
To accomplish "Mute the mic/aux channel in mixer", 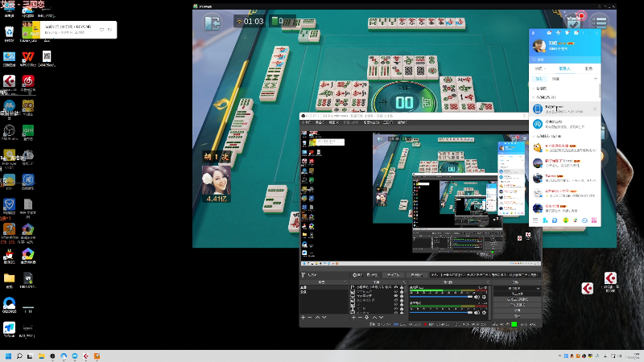I will (477, 312).
